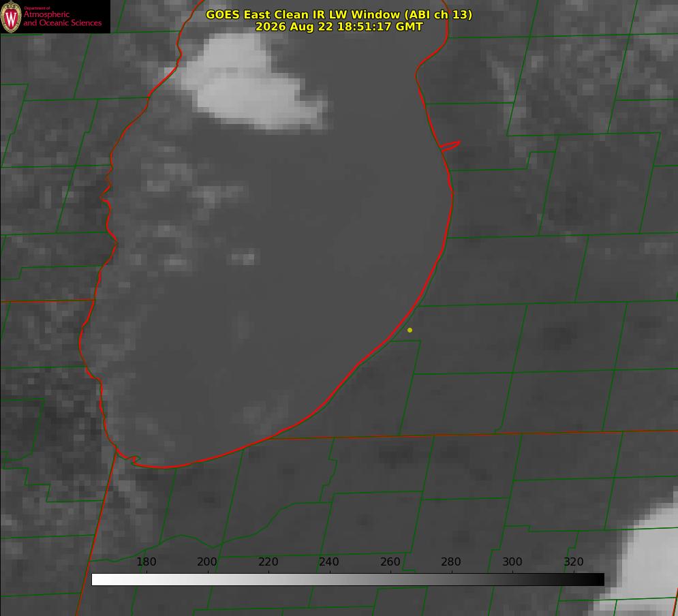Image resolution: width=678 pixels, height=616 pixels.
Task: Select the Atmospheric and Oceanic Sciences text
Action: tap(62, 18)
